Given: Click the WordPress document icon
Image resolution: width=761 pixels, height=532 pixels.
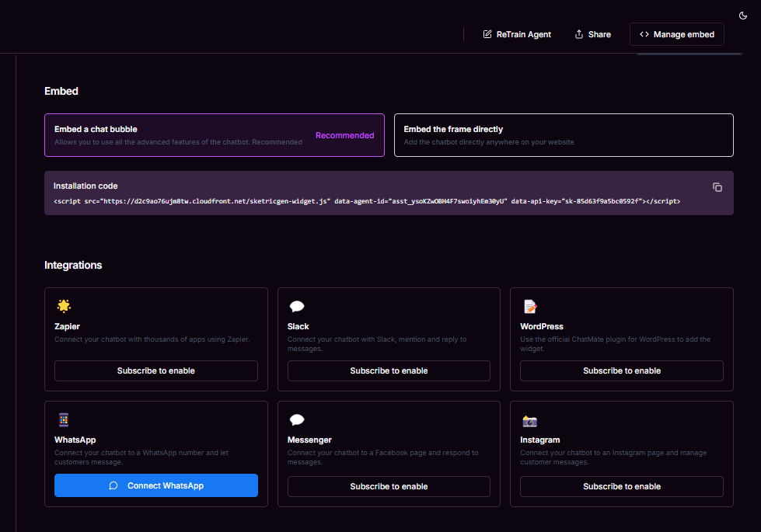Looking at the screenshot, I should pyautogui.click(x=530, y=307).
